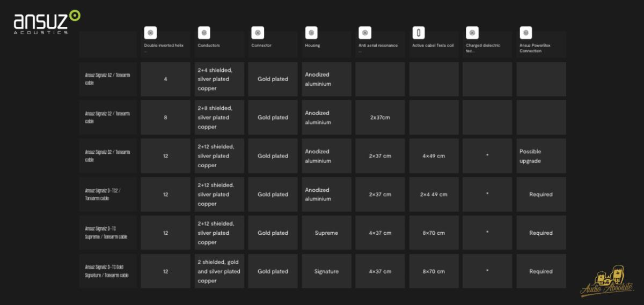644x305 pixels.
Task: Click the Possible upgrade cell
Action: 541,156
